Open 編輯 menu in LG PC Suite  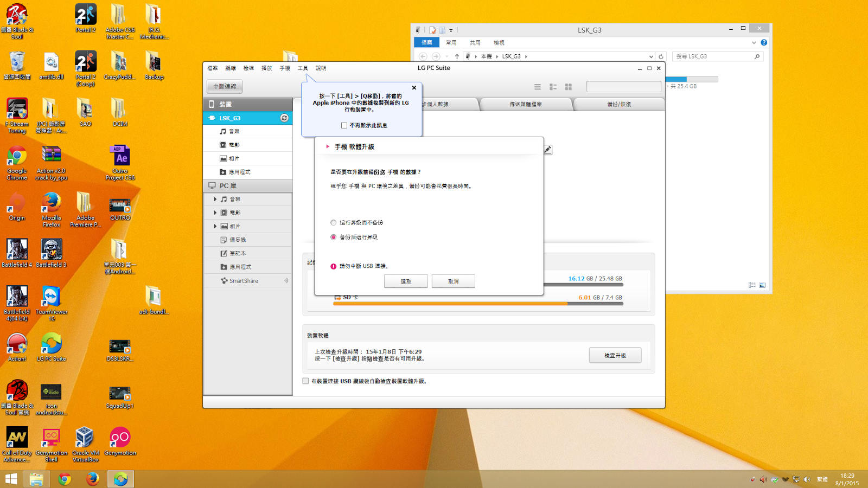coord(231,68)
